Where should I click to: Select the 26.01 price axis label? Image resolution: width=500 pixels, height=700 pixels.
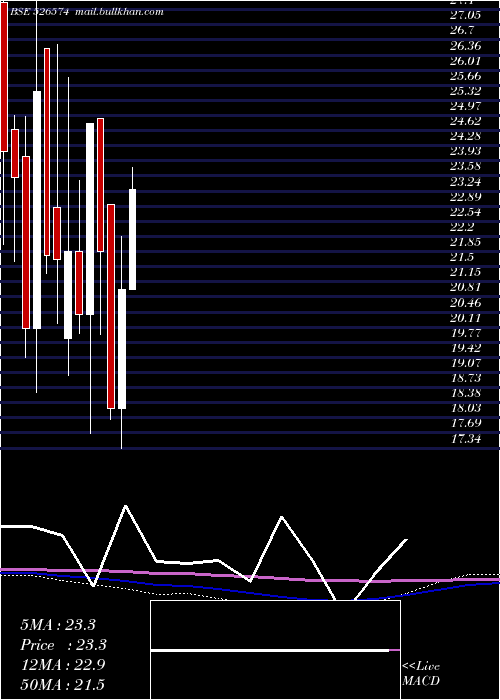tap(466, 61)
